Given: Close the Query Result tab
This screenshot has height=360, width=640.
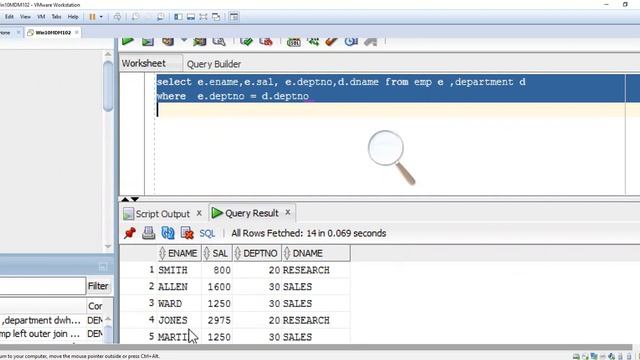Looking at the screenshot, I should pyautogui.click(x=288, y=212).
